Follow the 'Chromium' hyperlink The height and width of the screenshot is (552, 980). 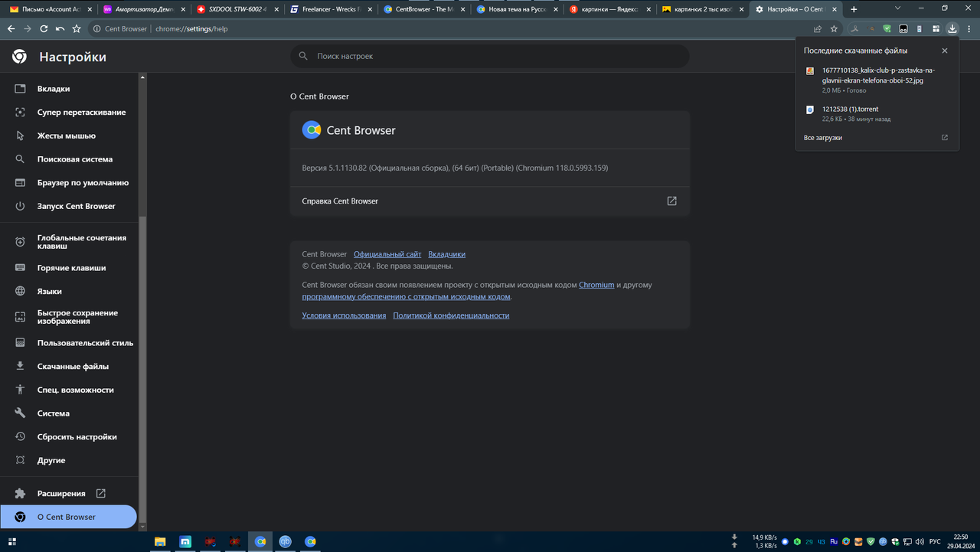[596, 285]
